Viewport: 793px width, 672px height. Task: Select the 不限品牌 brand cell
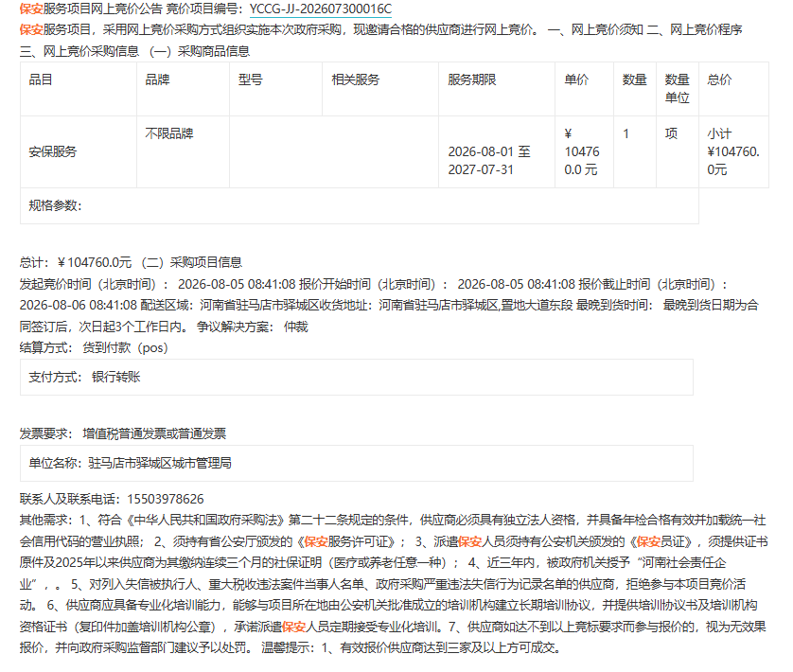[183, 151]
